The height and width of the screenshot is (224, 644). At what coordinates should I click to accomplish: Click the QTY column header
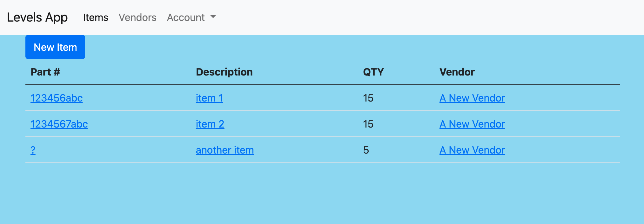click(x=373, y=72)
